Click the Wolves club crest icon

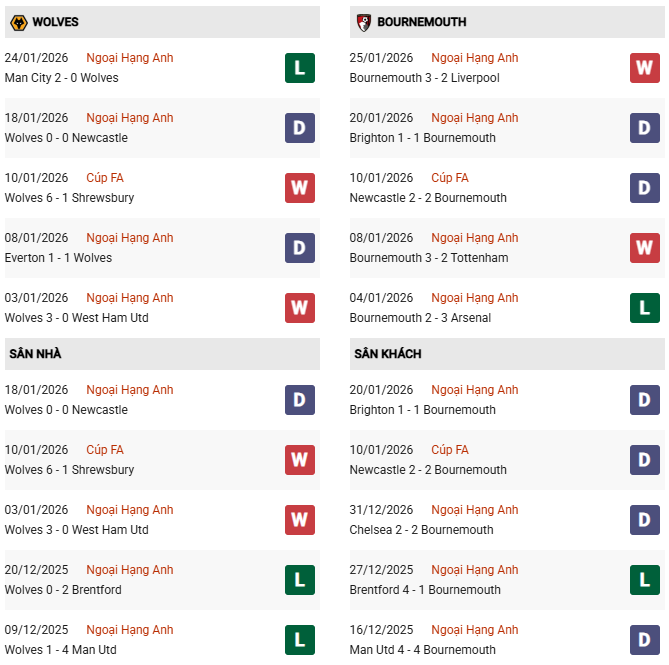[x=18, y=22]
